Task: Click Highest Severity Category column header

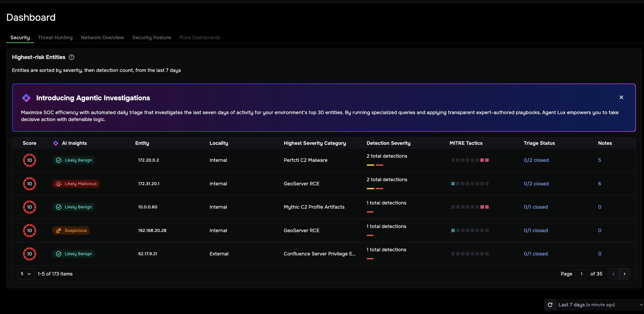Action: (x=315, y=143)
